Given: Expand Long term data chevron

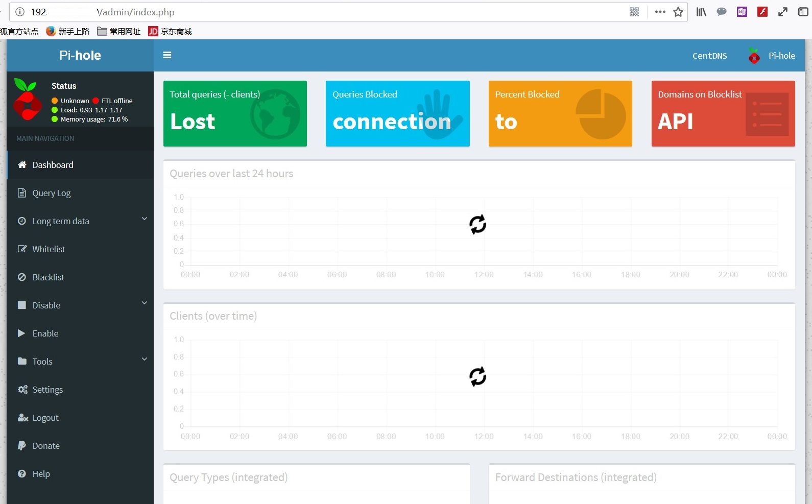Looking at the screenshot, I should tap(145, 219).
